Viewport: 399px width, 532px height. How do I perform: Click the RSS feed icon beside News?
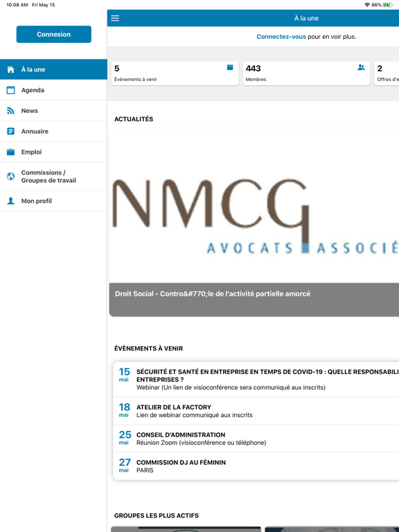(x=11, y=111)
